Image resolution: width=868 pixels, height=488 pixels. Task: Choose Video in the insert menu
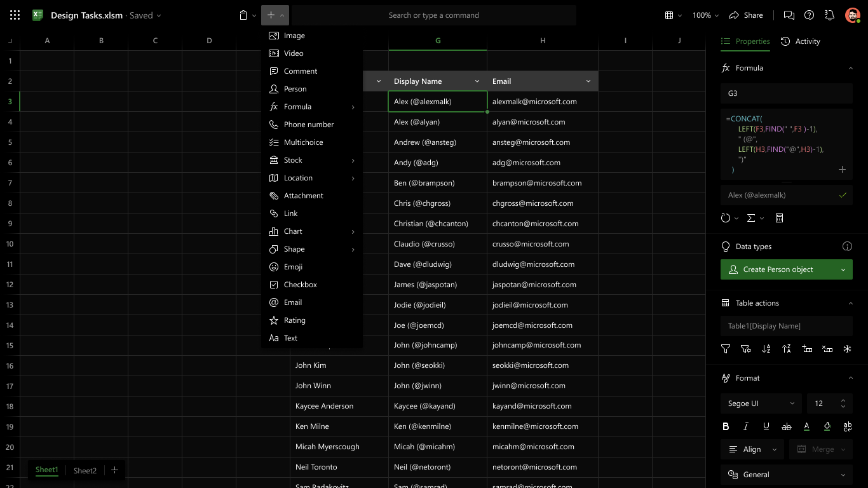[312, 53]
